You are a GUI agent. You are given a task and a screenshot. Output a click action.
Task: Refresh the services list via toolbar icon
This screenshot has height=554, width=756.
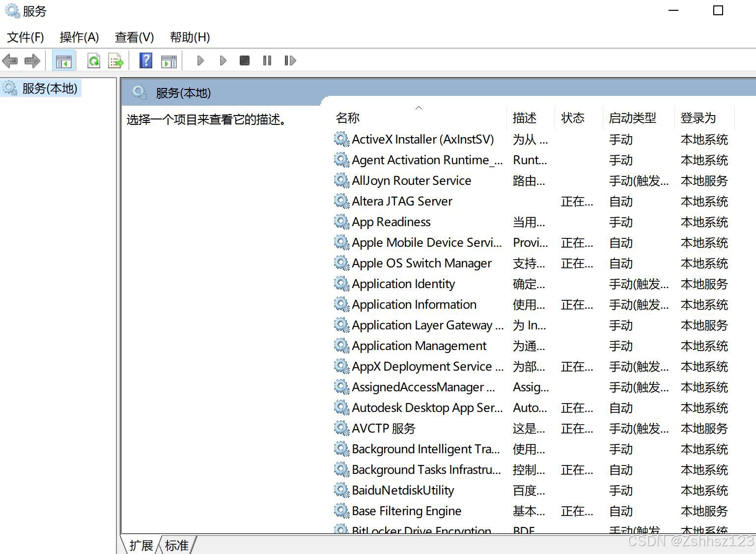tap(93, 61)
